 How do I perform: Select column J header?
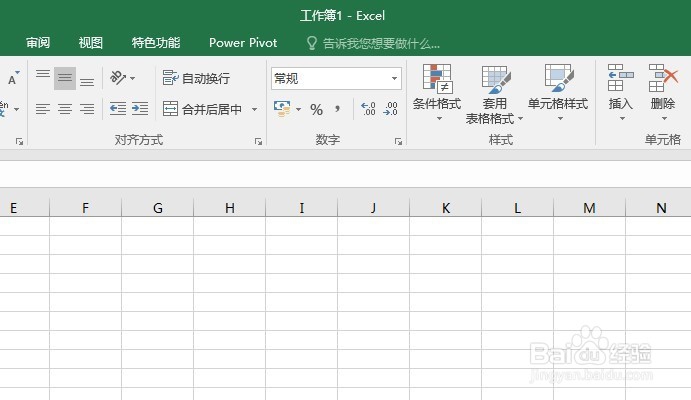coord(374,208)
